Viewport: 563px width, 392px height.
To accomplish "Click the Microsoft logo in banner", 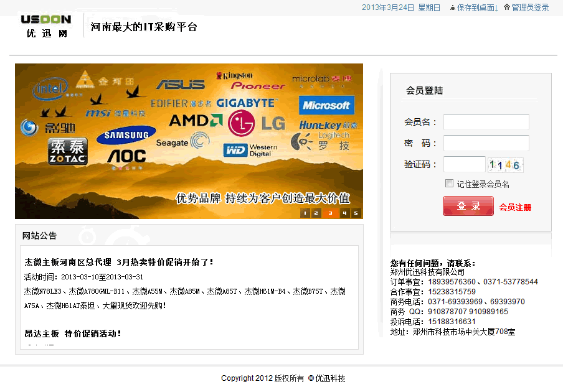I will click(x=326, y=105).
